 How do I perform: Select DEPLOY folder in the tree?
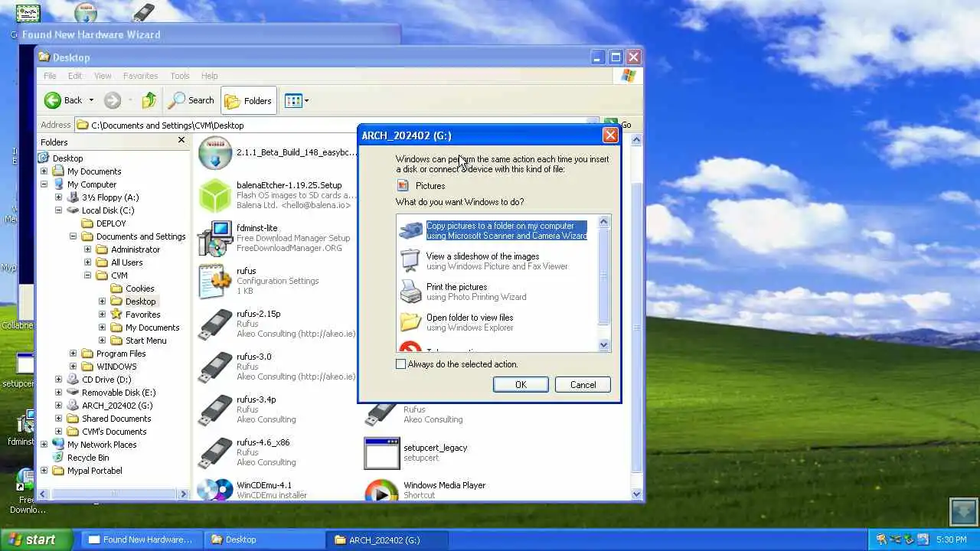pos(111,223)
